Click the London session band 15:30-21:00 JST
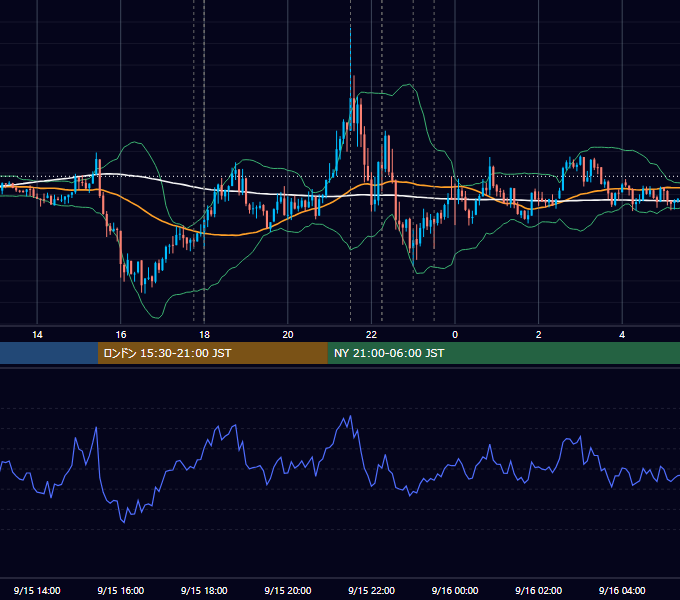Viewport: 680px width, 600px height. click(212, 353)
